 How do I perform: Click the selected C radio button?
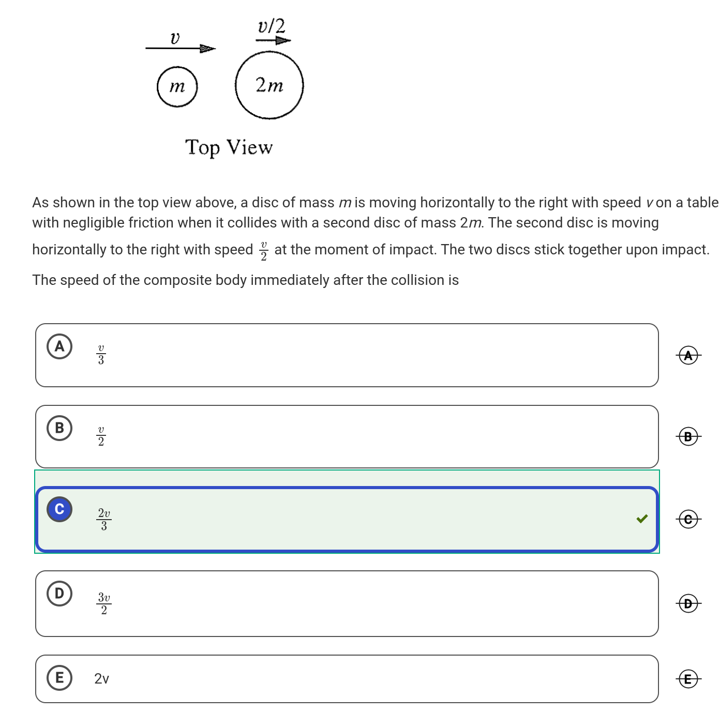[59, 509]
